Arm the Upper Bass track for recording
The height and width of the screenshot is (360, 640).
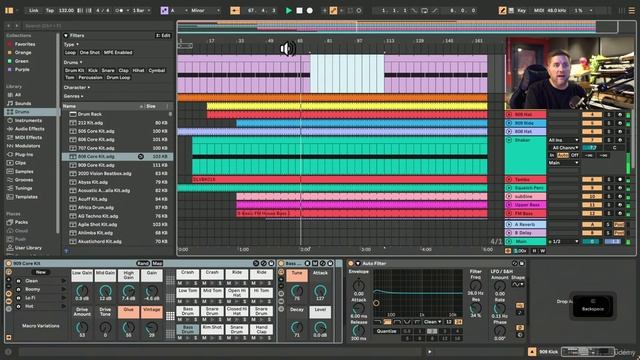[620, 205]
